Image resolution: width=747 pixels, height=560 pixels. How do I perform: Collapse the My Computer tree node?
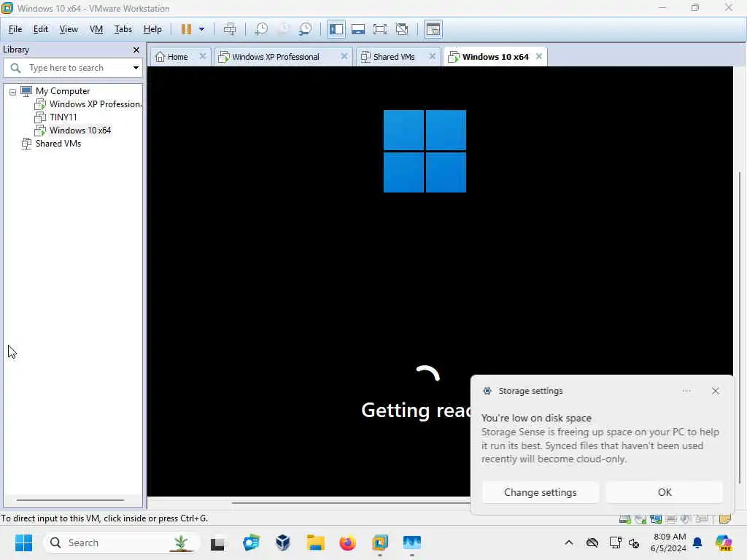tap(13, 91)
